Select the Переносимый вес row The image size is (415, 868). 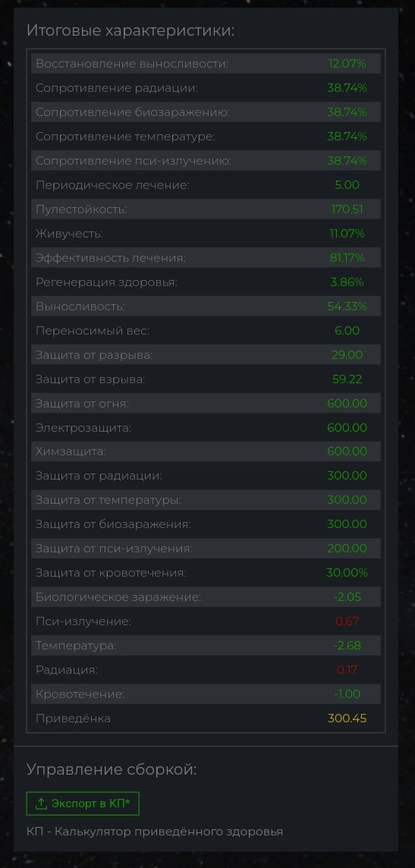tap(206, 331)
